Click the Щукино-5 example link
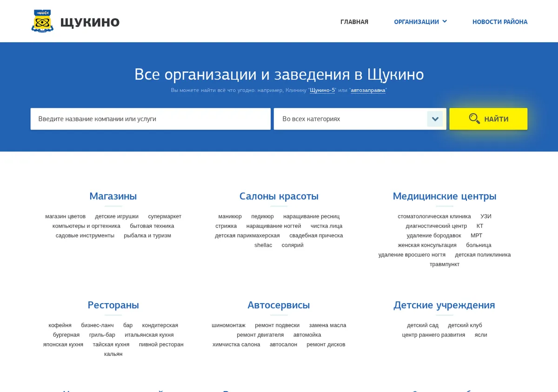The height and width of the screenshot is (392, 558). click(322, 90)
